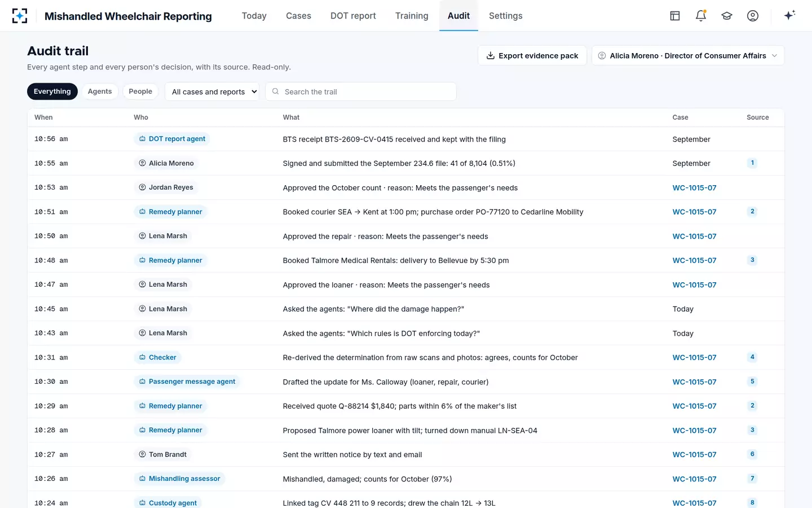This screenshot has height=508, width=812.
Task: Open the Training tab
Action: pyautogui.click(x=412, y=16)
